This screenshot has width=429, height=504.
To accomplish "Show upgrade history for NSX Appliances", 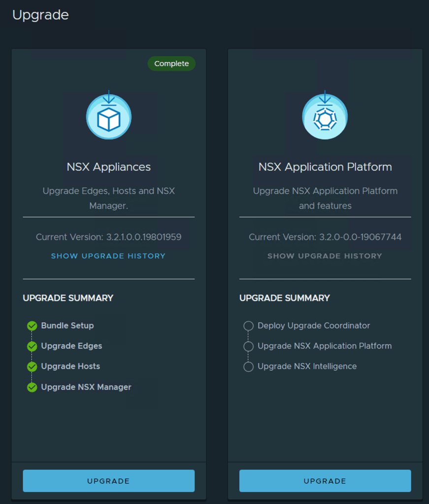I will (x=108, y=256).
